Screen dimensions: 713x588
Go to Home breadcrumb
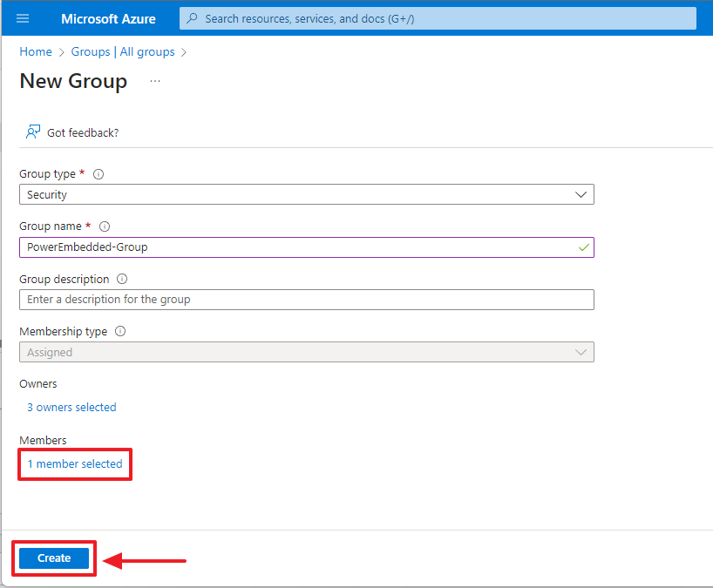(35, 52)
